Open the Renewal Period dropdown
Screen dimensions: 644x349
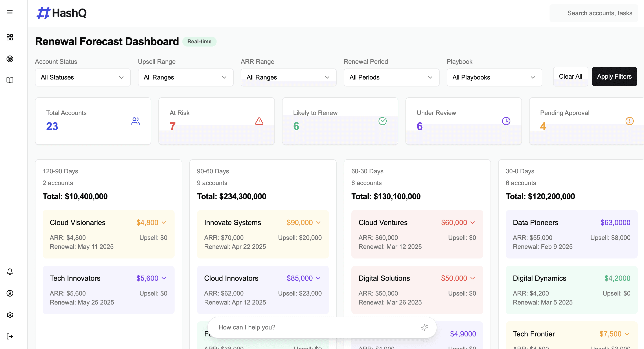coord(392,77)
